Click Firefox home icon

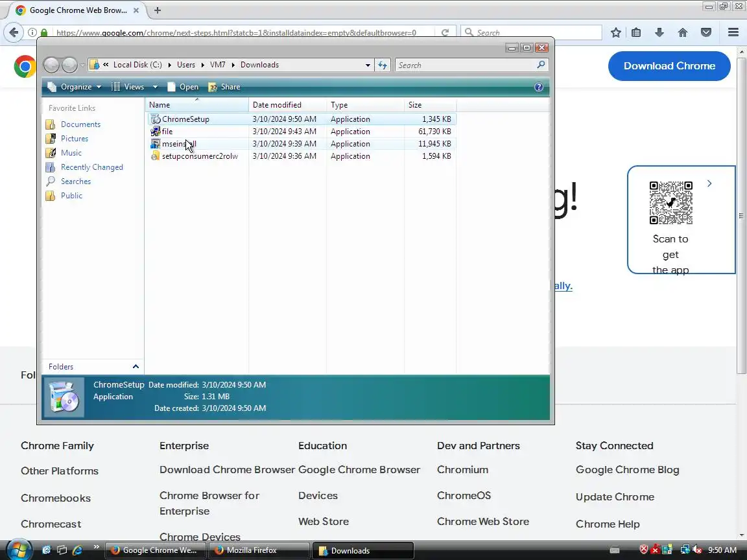pos(683,32)
